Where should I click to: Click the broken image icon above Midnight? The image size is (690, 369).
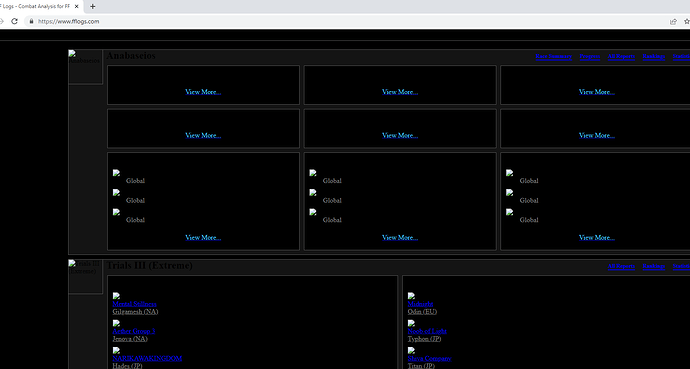[411, 296]
